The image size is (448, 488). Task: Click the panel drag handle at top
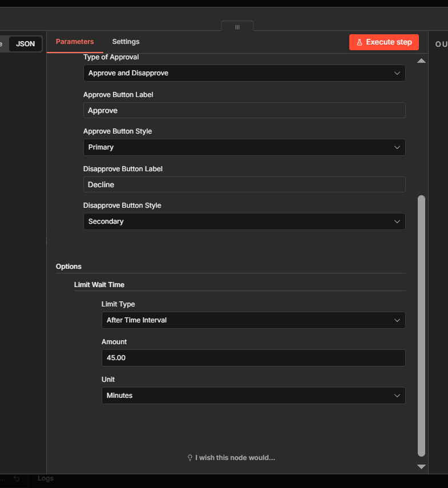point(237,26)
